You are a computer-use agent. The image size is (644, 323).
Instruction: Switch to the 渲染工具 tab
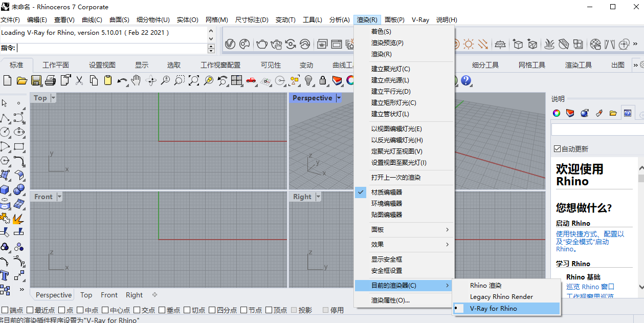[x=578, y=65]
